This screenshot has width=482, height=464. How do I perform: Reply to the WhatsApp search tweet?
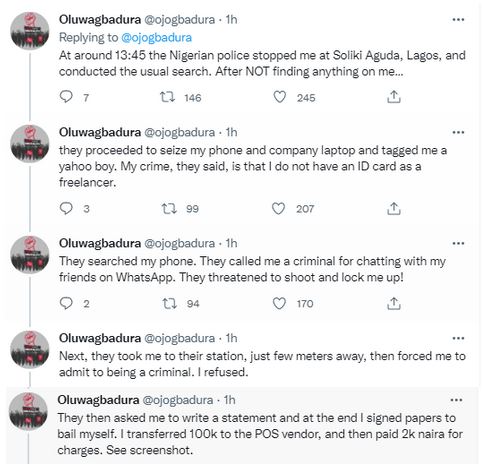pos(66,303)
